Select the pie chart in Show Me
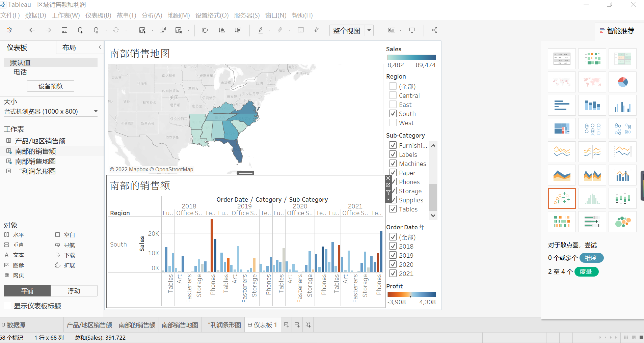The width and height of the screenshot is (644, 343). 622,82
